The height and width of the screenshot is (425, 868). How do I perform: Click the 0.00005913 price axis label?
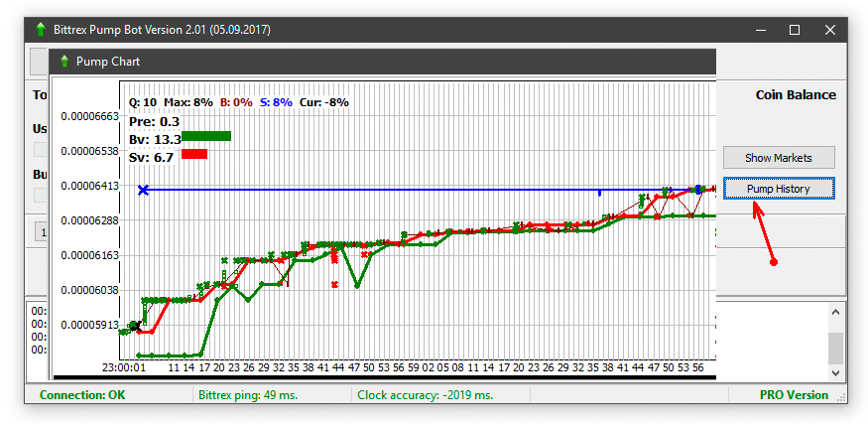tap(89, 325)
